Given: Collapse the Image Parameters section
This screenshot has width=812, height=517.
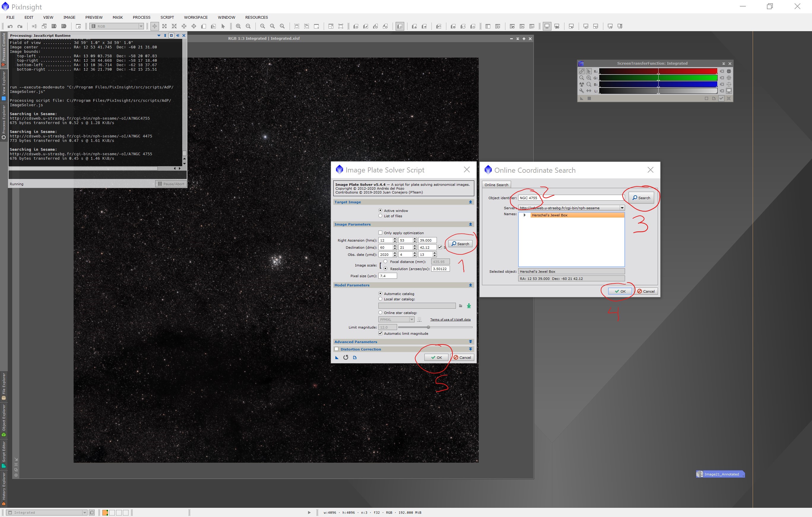Looking at the screenshot, I should (x=470, y=224).
